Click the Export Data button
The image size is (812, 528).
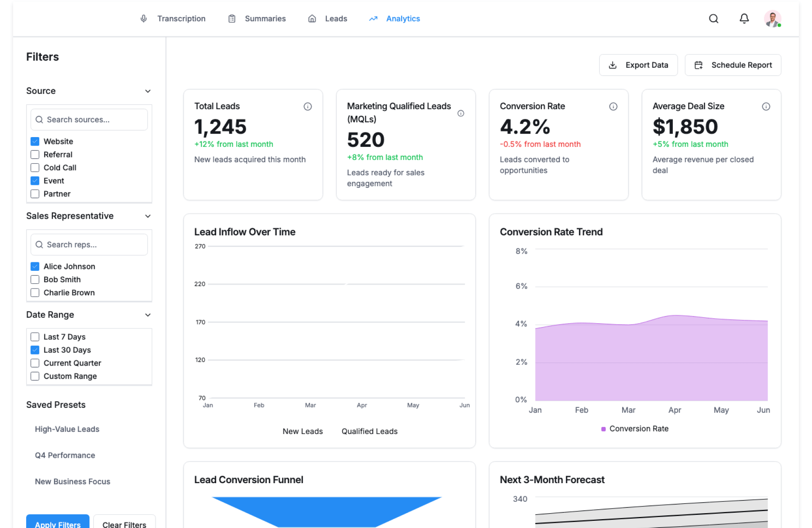tap(638, 65)
